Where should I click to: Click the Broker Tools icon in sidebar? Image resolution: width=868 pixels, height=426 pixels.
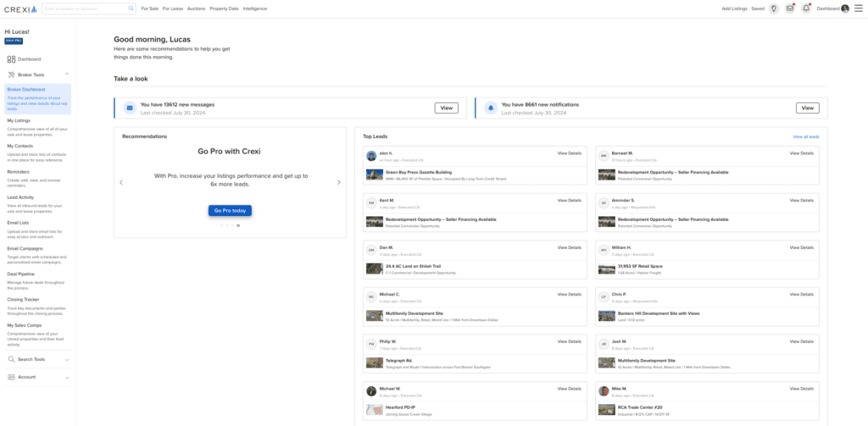(11, 75)
